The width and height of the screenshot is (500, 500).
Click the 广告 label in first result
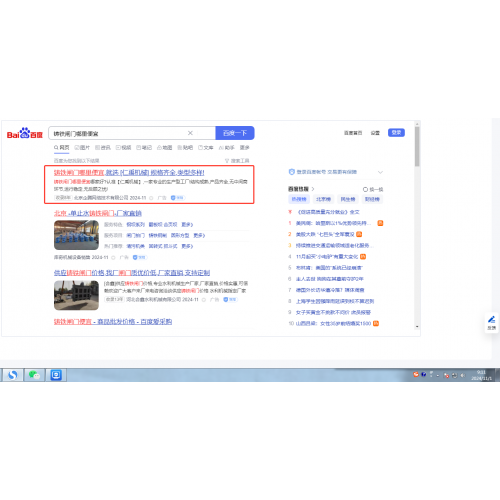pos(162,198)
